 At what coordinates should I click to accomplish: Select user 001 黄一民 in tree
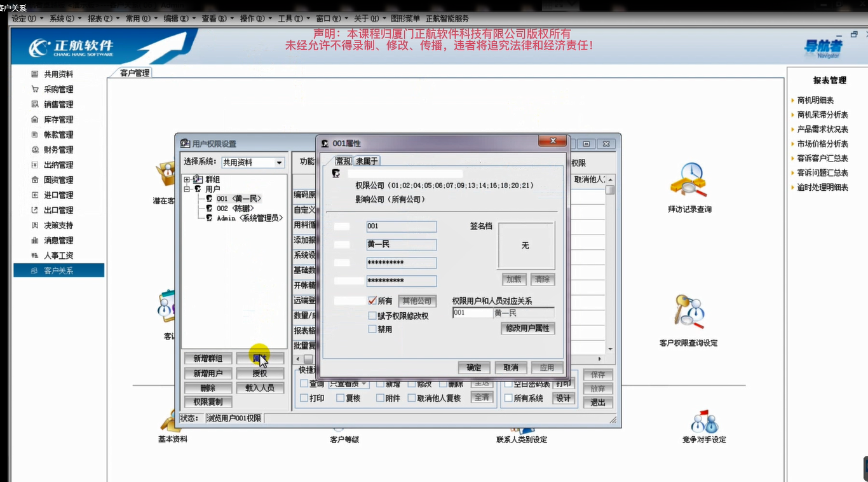tap(239, 199)
